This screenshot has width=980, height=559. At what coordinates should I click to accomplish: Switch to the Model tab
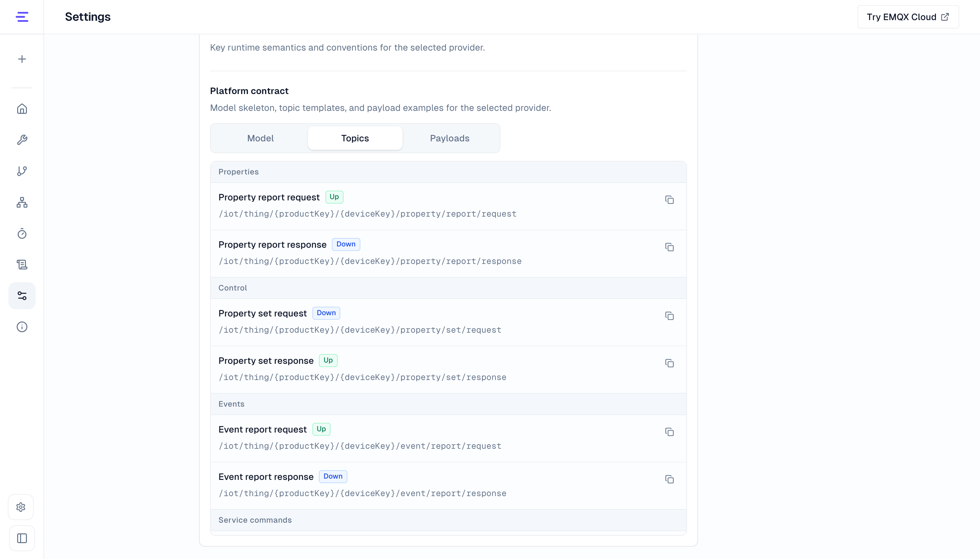[260, 138]
